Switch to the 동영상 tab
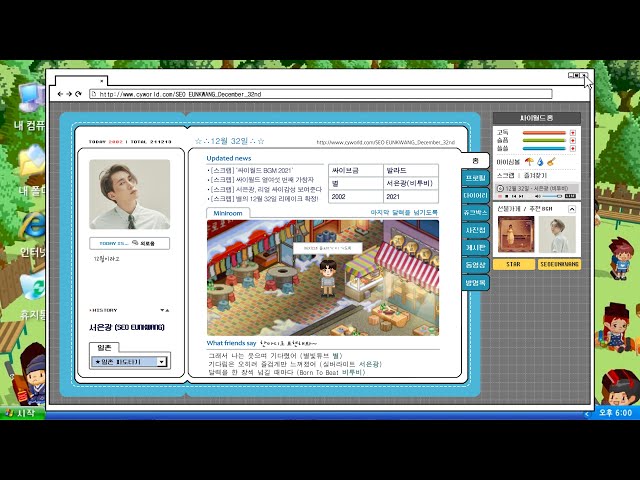This screenshot has height=480, width=640. (476, 265)
